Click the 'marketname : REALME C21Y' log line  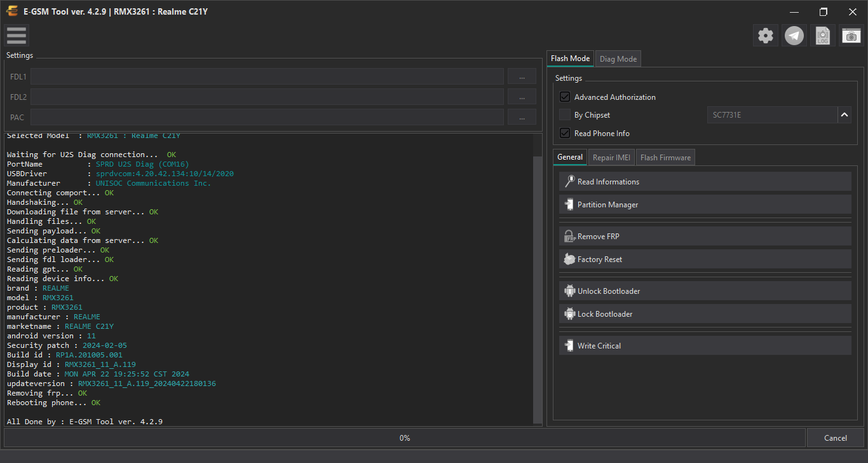[60, 326]
